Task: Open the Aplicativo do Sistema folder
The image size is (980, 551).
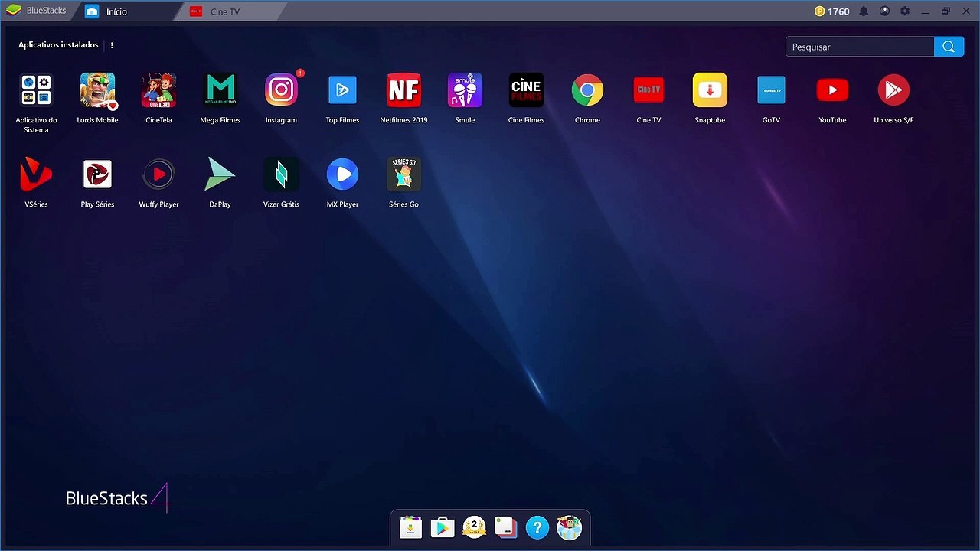Action: [36, 90]
